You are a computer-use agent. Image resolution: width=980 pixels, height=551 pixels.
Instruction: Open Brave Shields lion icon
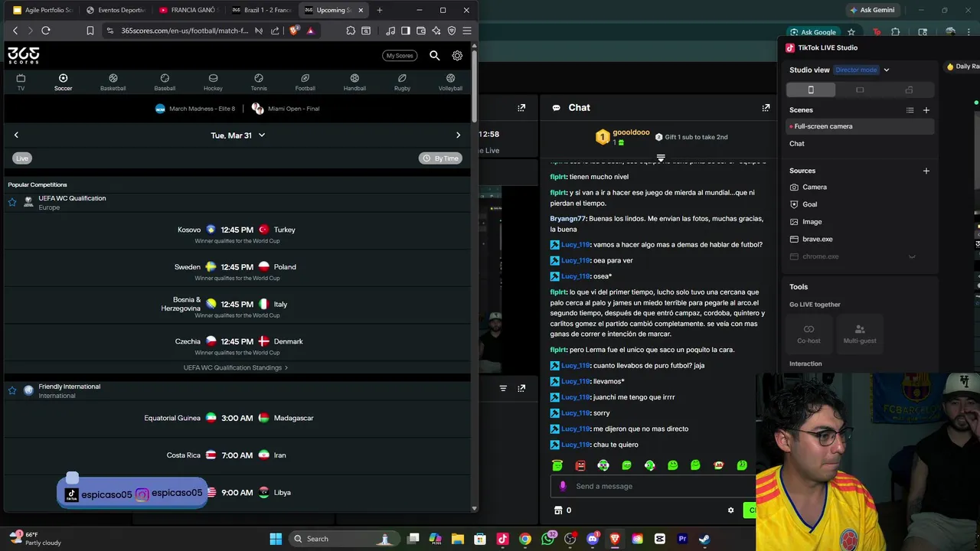[x=294, y=31]
